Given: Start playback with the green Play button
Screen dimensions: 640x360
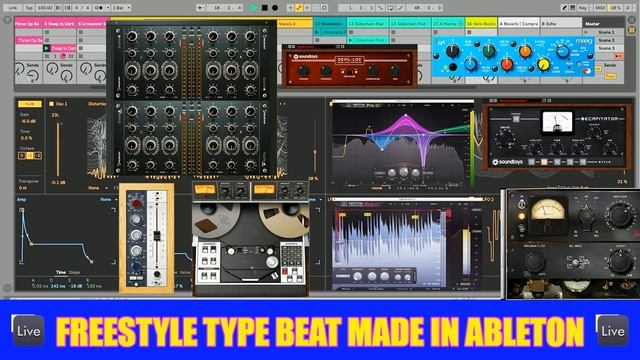Looking at the screenshot, I should click(x=253, y=8).
